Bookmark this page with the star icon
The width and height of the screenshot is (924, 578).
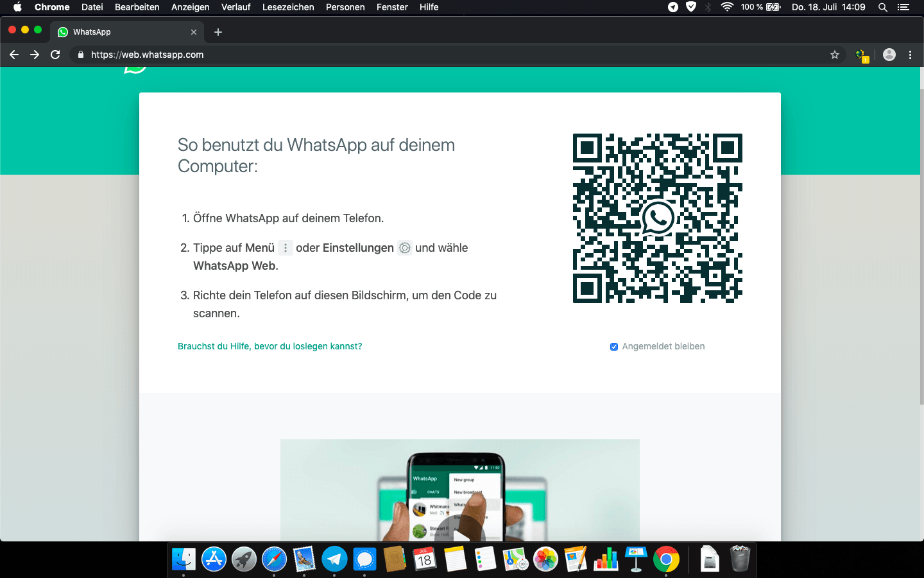click(835, 55)
